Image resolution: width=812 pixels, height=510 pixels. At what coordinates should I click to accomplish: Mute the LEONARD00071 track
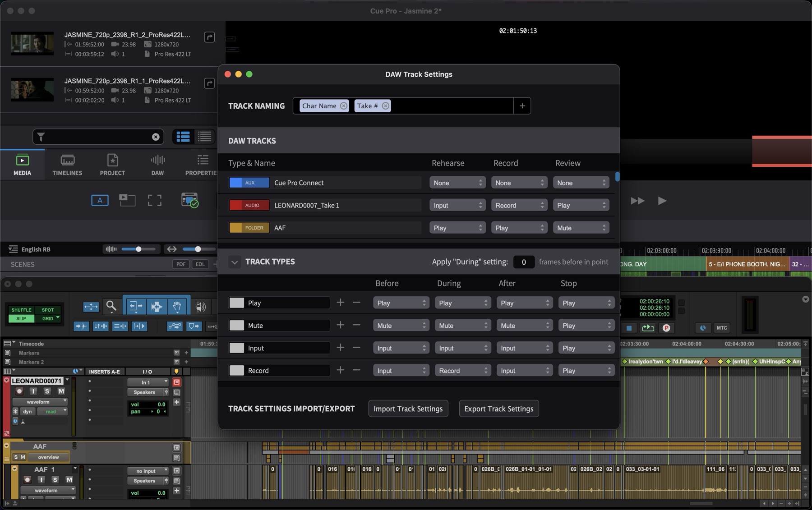click(61, 391)
